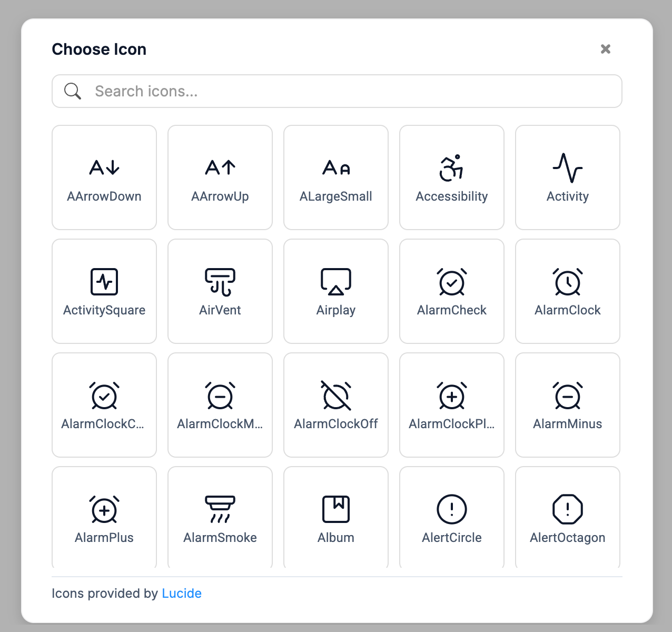Choose the Activity pulse icon
Screen dimensions: 672x632
tap(568, 177)
